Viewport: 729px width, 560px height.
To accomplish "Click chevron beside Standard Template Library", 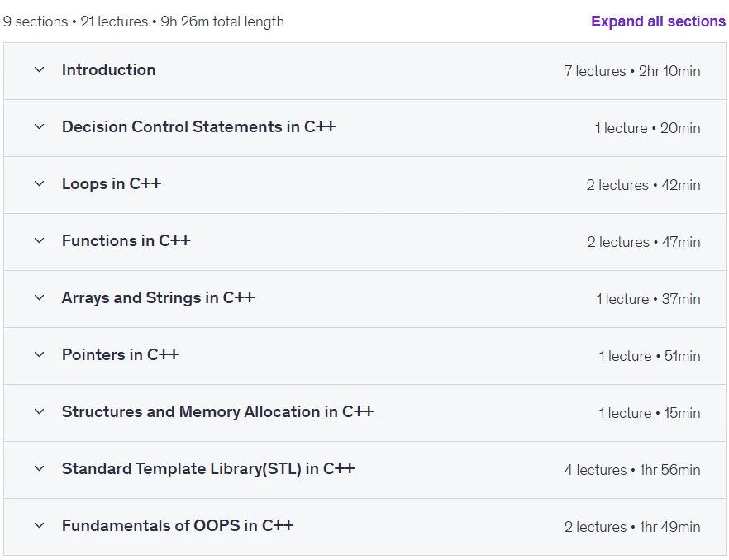I will [40, 469].
